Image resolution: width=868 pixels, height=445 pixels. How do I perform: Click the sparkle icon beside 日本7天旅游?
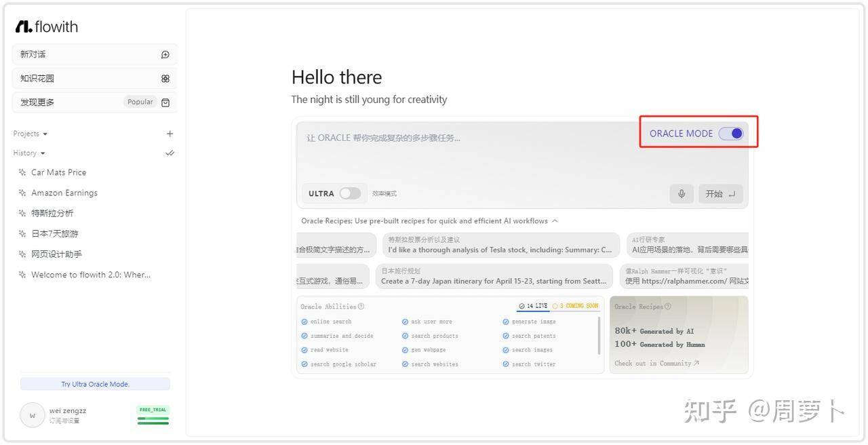22,233
